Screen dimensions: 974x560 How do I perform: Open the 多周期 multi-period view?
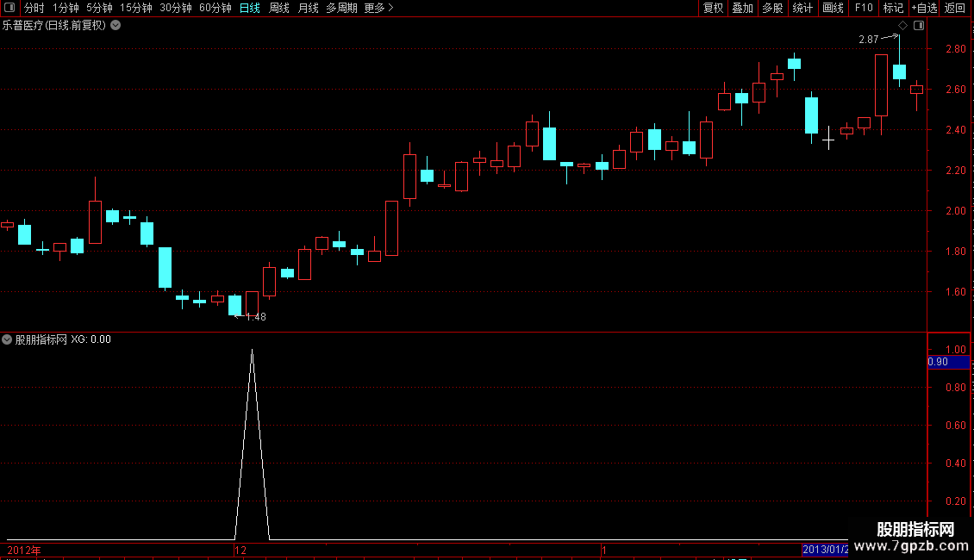(341, 8)
